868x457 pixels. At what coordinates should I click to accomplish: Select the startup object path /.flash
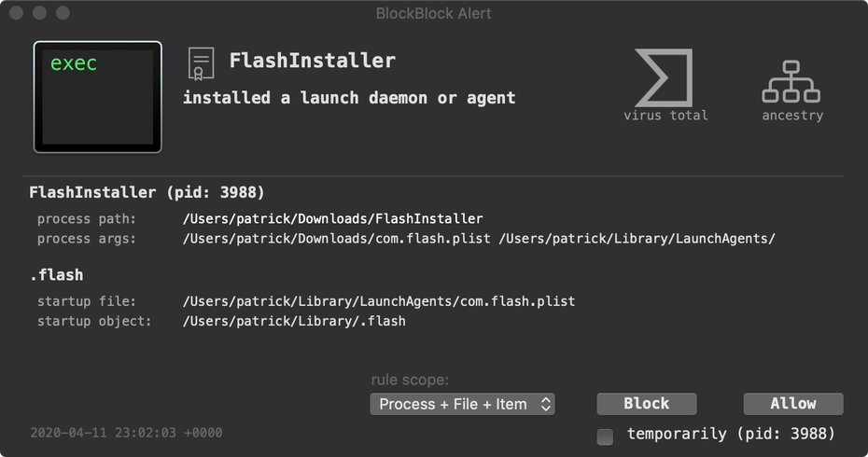(294, 321)
